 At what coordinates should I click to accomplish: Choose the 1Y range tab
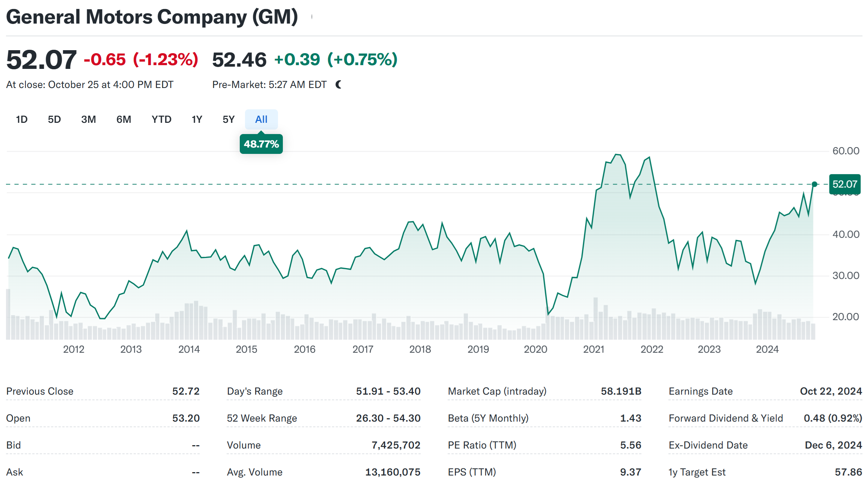tap(197, 119)
